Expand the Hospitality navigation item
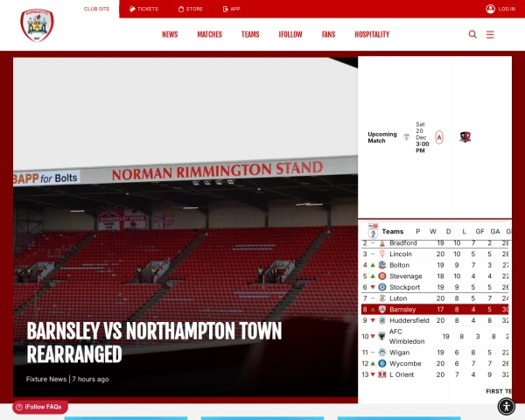 pyautogui.click(x=372, y=34)
